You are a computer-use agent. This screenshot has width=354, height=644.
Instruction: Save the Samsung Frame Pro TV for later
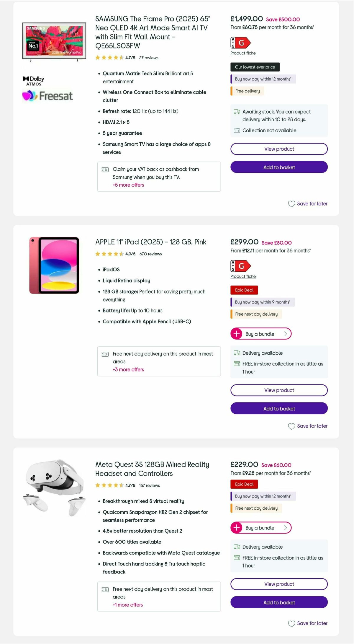[x=307, y=203]
